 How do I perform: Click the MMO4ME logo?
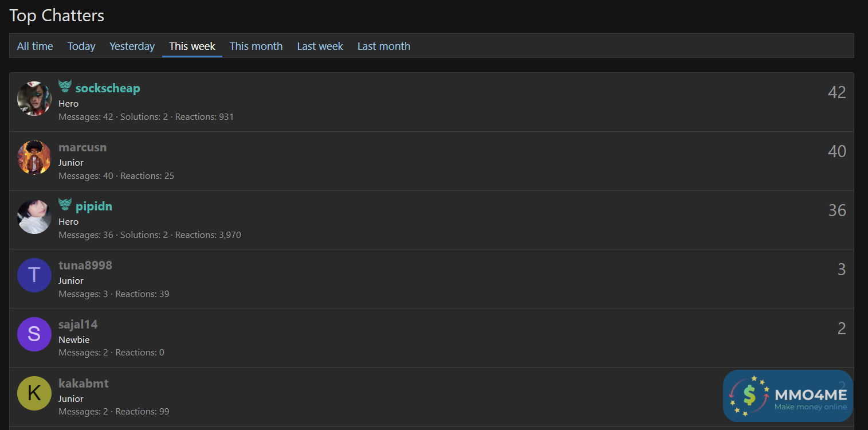pyautogui.click(x=788, y=396)
